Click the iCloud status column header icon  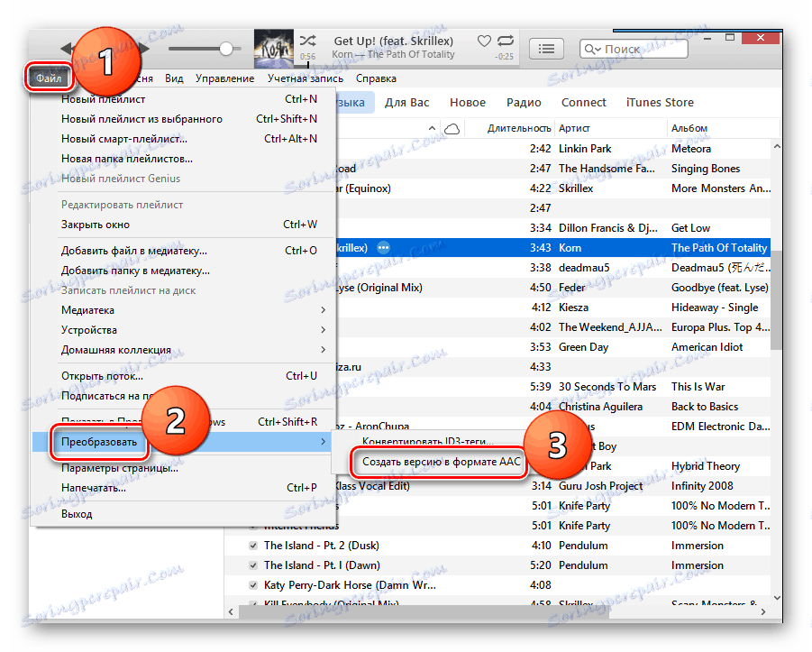pyautogui.click(x=452, y=129)
